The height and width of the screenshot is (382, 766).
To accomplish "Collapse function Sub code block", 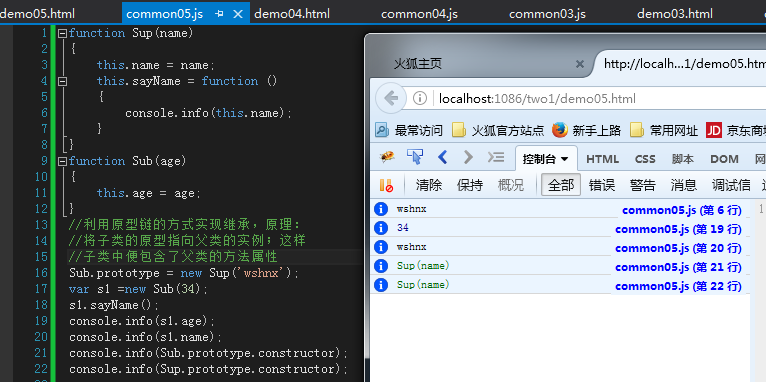I will click(x=62, y=161).
